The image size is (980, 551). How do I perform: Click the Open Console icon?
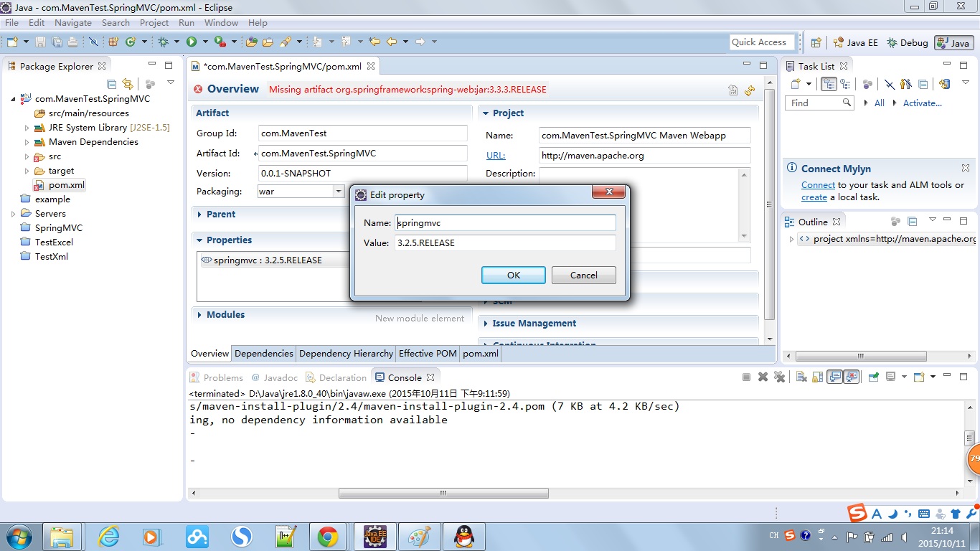coord(919,377)
